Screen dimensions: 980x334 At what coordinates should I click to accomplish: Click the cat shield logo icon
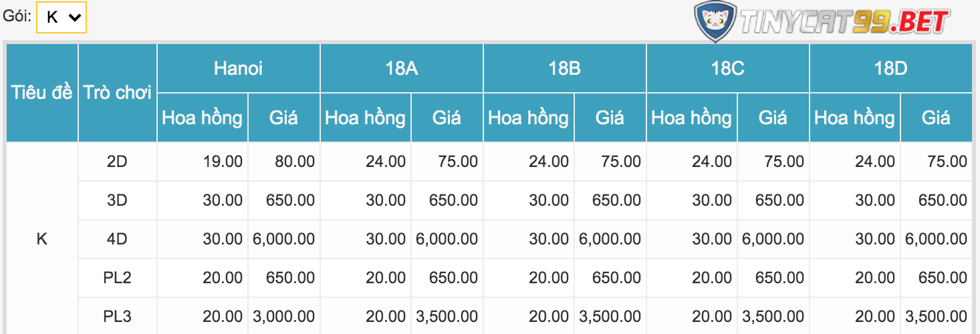pyautogui.click(x=715, y=21)
